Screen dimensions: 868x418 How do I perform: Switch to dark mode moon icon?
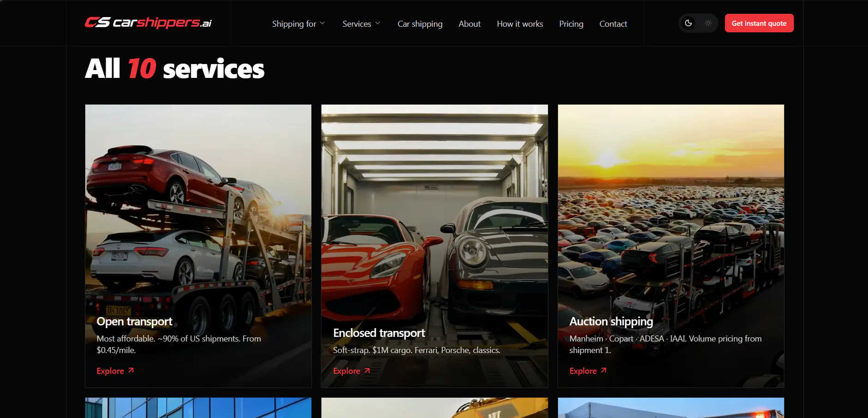coord(689,23)
